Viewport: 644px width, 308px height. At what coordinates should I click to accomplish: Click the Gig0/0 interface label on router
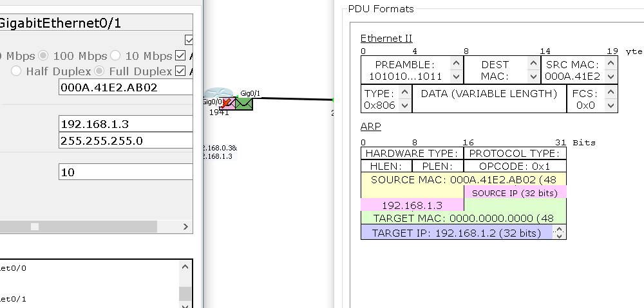point(213,102)
